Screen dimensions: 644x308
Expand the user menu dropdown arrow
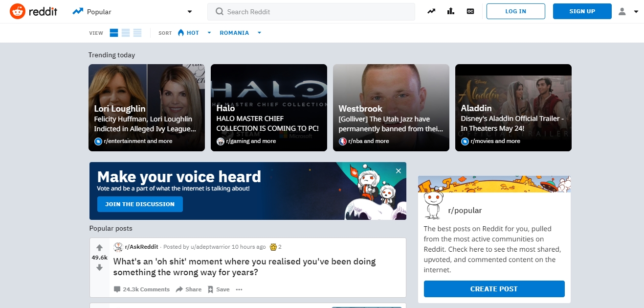pos(636,12)
